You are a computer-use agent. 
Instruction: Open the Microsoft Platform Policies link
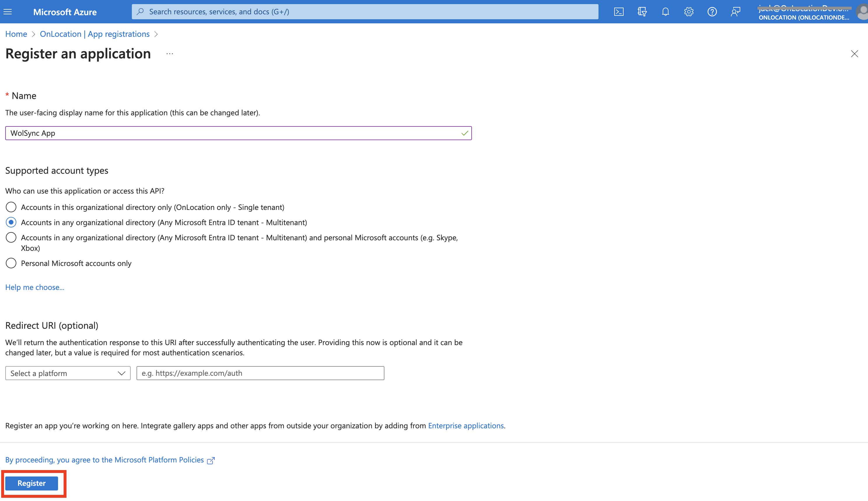(x=104, y=460)
